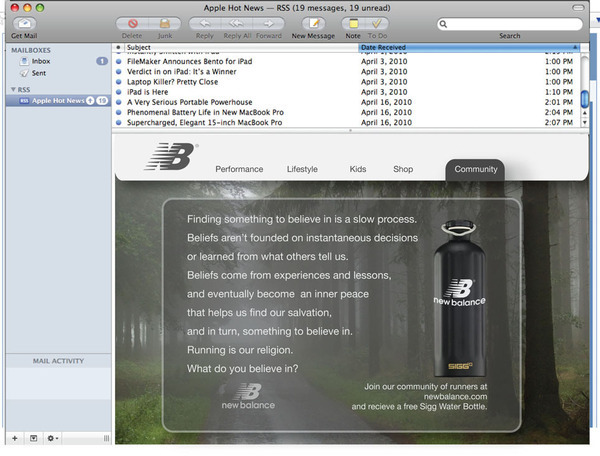
Task: Open 'Laptop Killer? Pretty Close' message
Action: (347, 82)
